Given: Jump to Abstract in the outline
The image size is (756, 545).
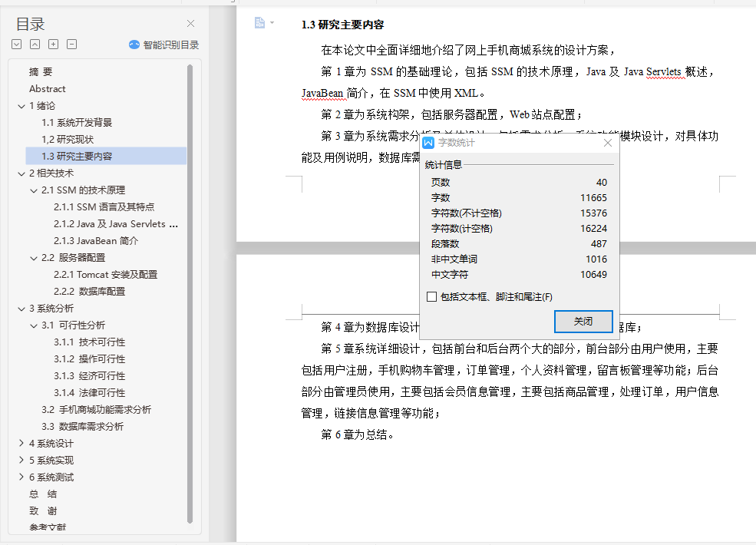Looking at the screenshot, I should (48, 89).
